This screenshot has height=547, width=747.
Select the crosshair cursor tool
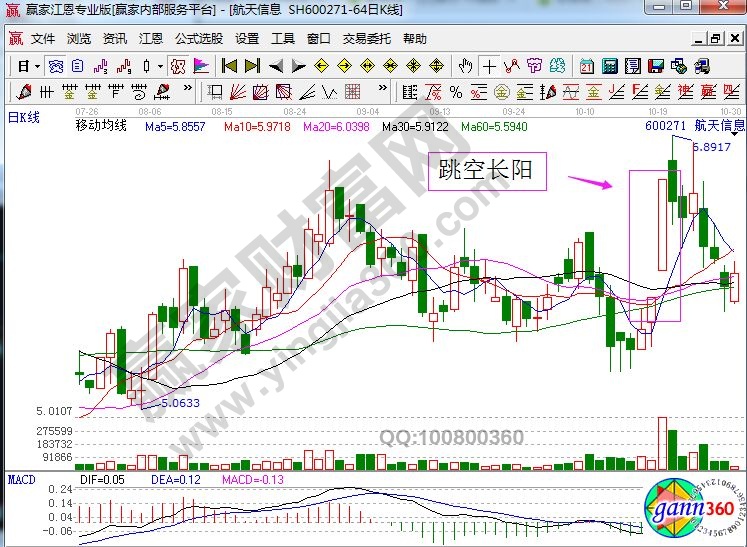click(x=489, y=66)
